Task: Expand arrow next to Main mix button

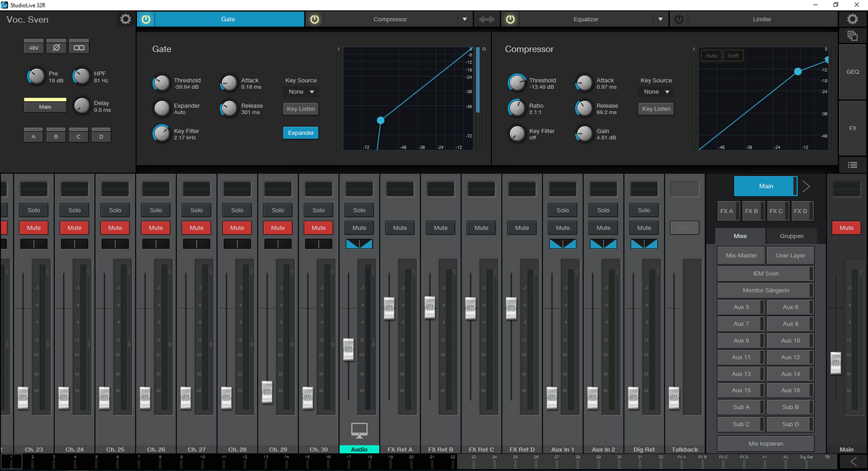Action: (x=806, y=186)
